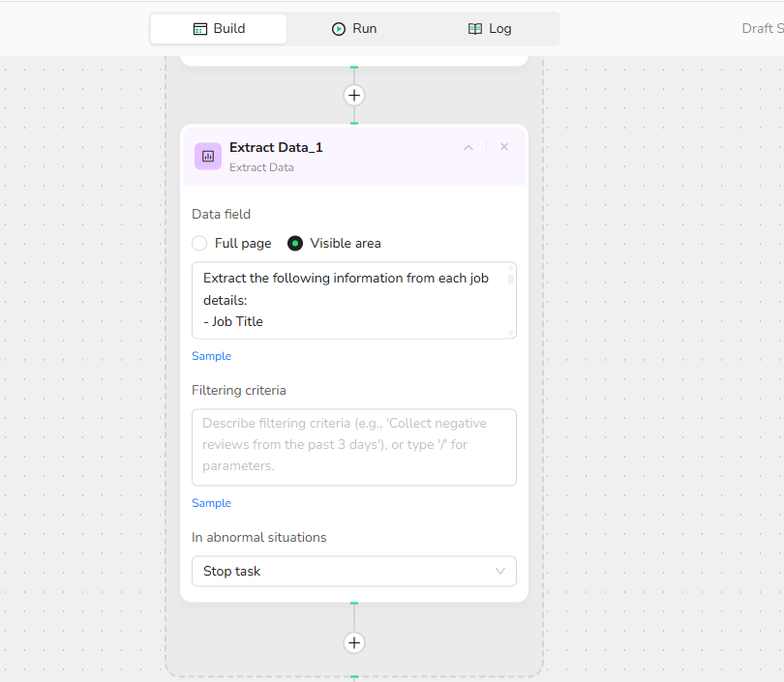Click the Data field text box scrollbar
This screenshot has width=784, height=682.
coord(510,280)
